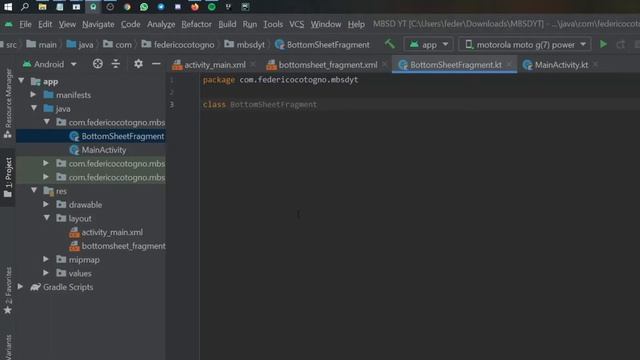Collapse the app module node
640x360 pixels.
coord(21,81)
